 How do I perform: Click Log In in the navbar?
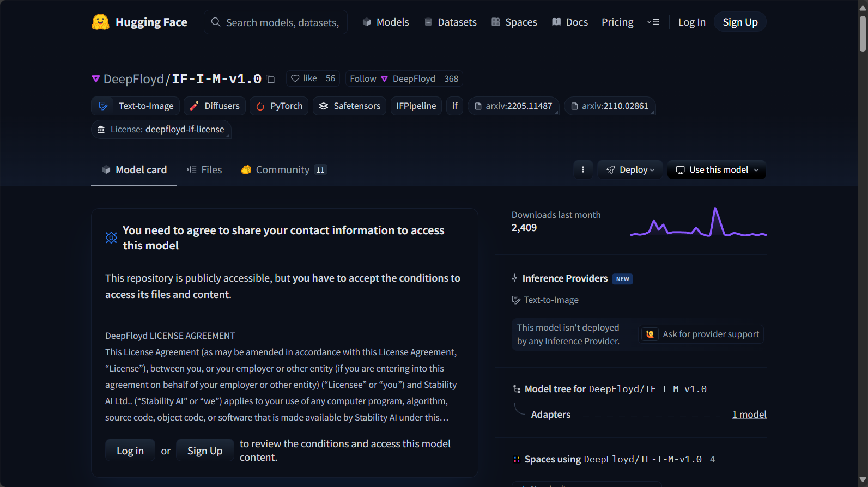pos(692,22)
